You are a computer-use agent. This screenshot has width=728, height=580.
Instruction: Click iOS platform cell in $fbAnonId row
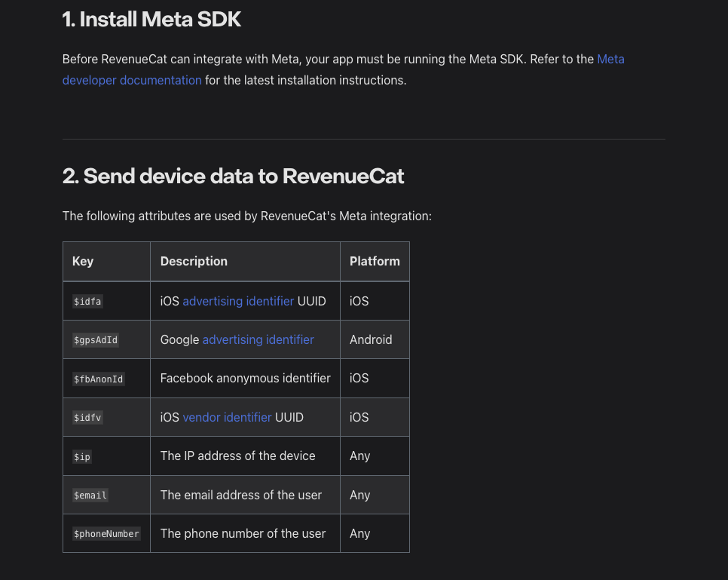(x=375, y=379)
